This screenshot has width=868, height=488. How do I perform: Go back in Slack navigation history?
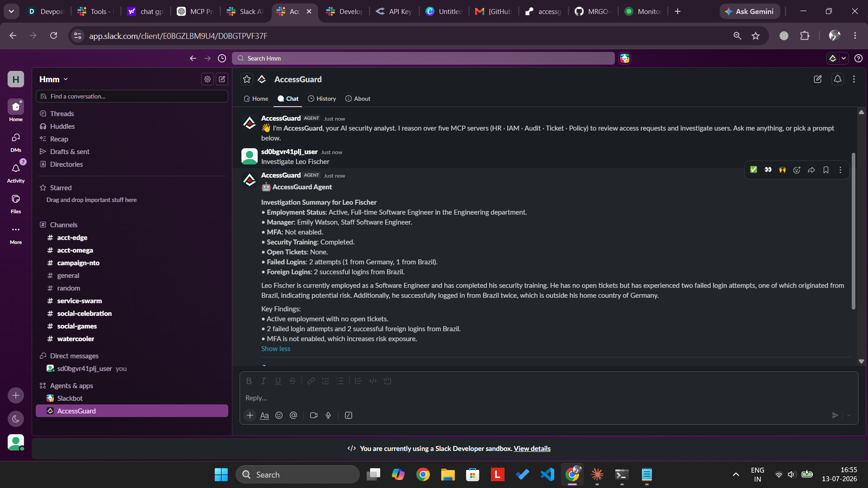tap(193, 58)
